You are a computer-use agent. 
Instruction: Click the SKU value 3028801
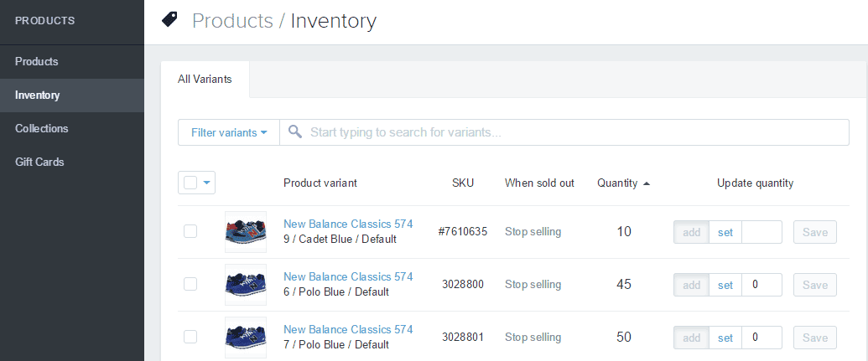click(x=463, y=338)
